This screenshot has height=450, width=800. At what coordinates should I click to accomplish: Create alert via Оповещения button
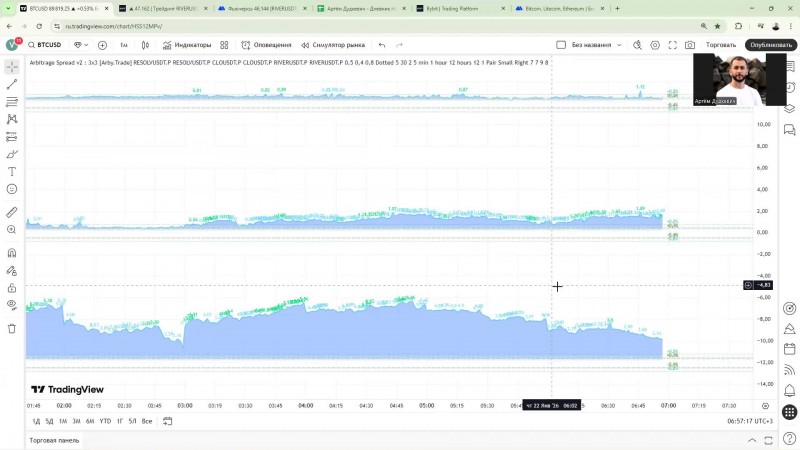tap(266, 45)
